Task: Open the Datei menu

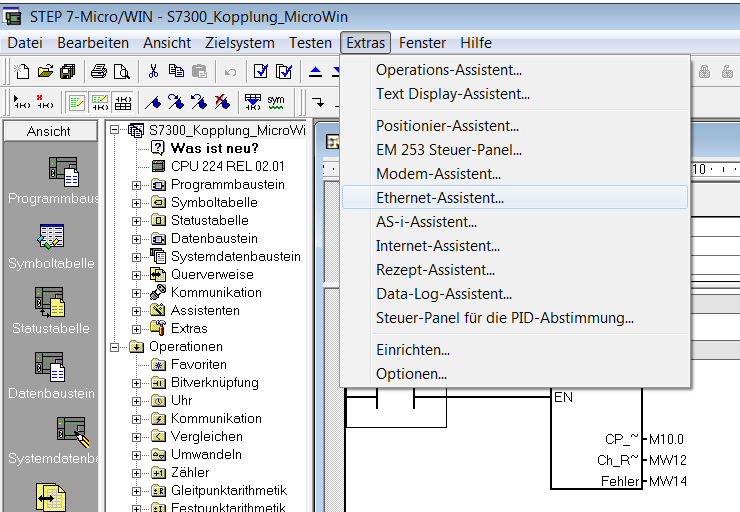Action: (25, 43)
